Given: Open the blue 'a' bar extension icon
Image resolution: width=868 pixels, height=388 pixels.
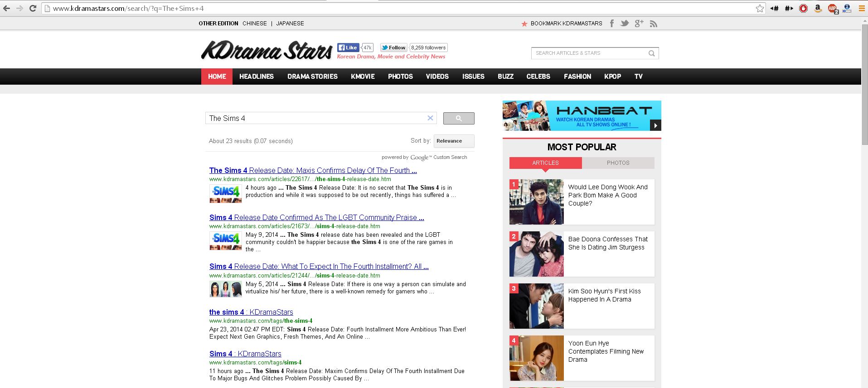Looking at the screenshot, I should click(x=847, y=9).
